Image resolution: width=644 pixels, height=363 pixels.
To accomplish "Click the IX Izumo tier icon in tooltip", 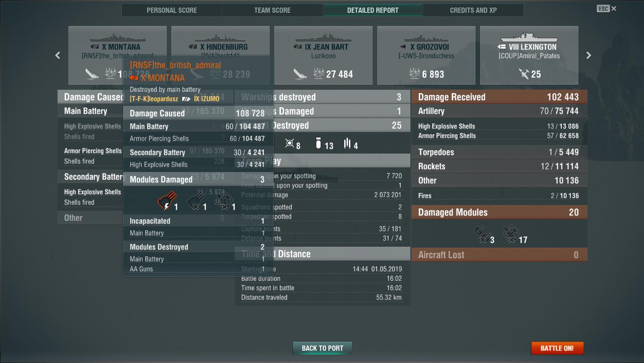I will pos(186,99).
